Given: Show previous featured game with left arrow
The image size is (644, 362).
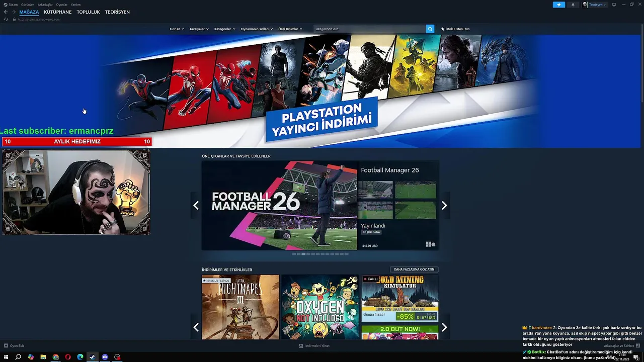Looking at the screenshot, I should 196,205.
